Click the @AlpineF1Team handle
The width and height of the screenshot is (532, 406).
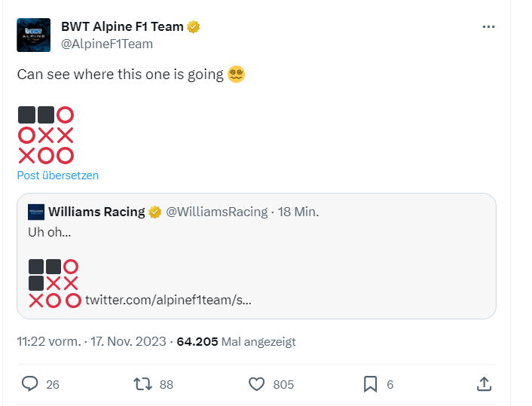(106, 44)
